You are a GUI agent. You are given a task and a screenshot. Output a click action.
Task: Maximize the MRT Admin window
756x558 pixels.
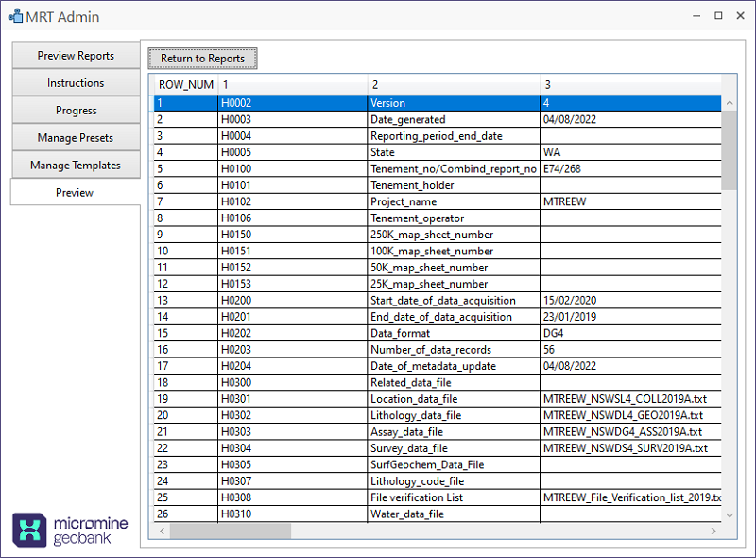[x=718, y=16]
